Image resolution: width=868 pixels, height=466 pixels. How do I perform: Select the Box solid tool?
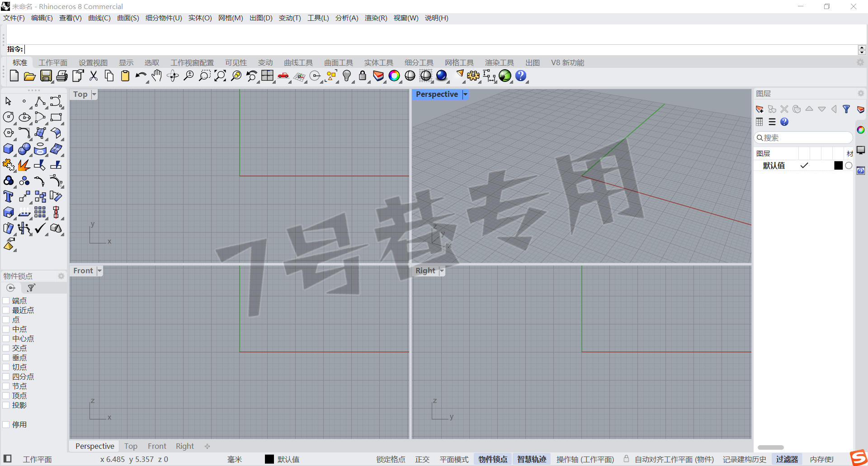point(8,149)
